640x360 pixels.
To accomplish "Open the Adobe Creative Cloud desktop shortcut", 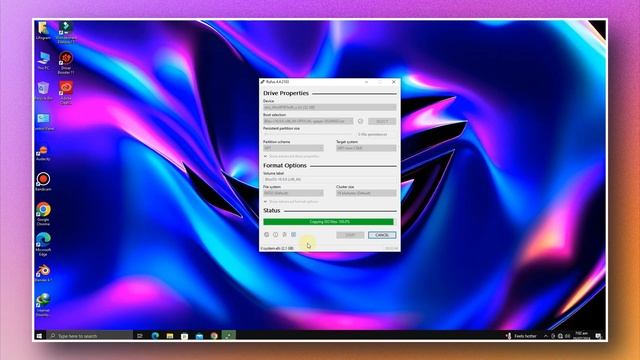I will [x=66, y=93].
